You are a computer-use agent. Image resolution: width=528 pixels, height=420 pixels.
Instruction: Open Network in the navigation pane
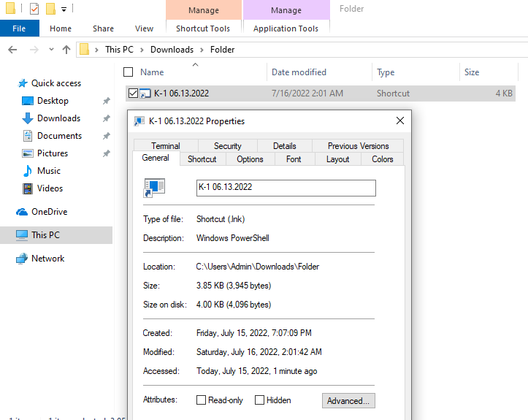click(x=47, y=259)
